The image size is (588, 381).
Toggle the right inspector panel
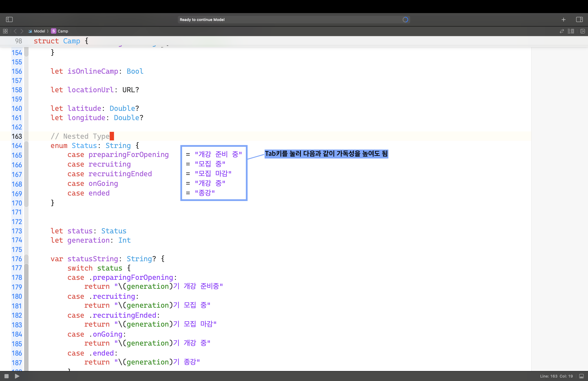579,20
